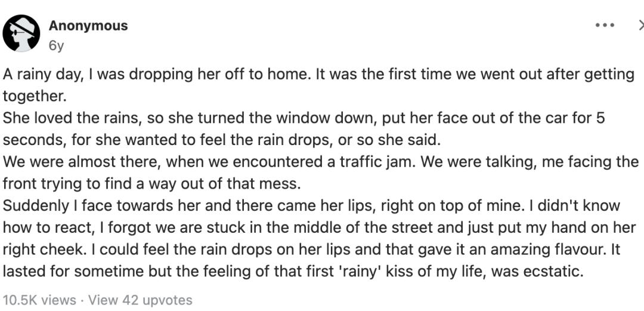The width and height of the screenshot is (644, 311).
Task: Click the Anonymous author name
Action: pos(88,26)
